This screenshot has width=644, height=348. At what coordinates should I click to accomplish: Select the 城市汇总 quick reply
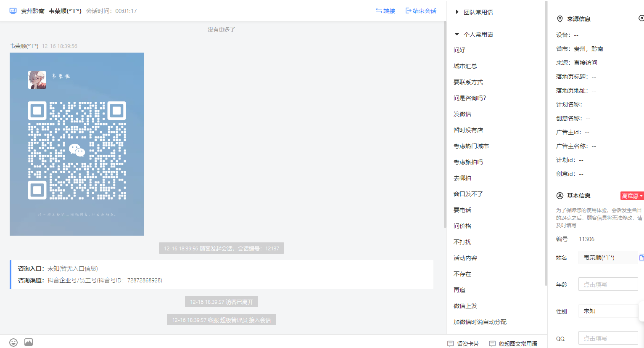[465, 66]
